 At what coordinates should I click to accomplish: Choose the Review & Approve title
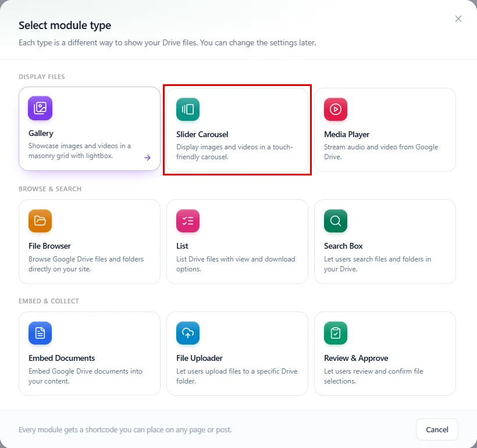tap(356, 358)
